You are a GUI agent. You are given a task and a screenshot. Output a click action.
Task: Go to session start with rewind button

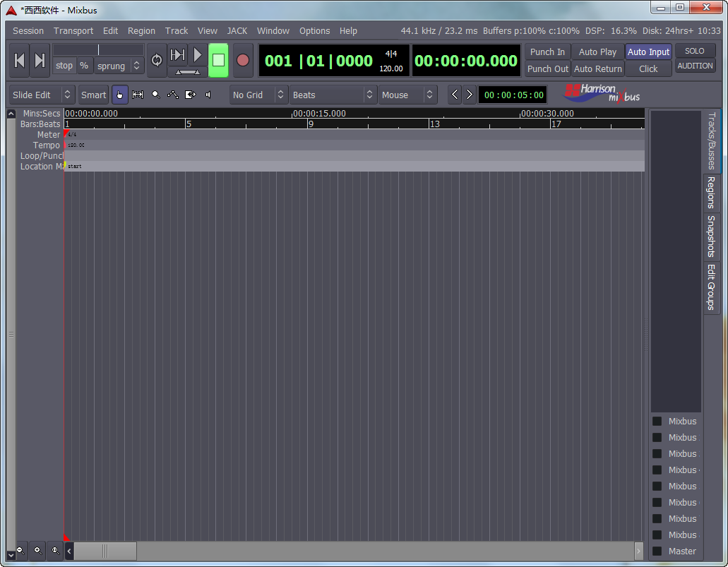click(19, 60)
